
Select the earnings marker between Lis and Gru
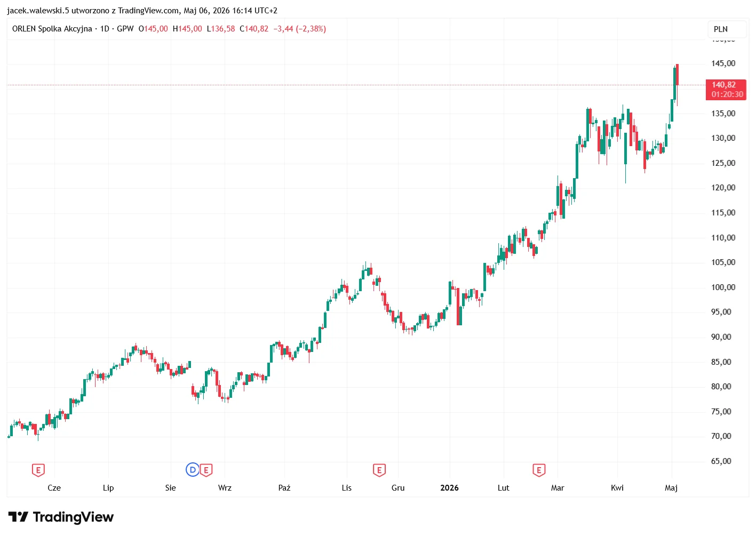[379, 470]
